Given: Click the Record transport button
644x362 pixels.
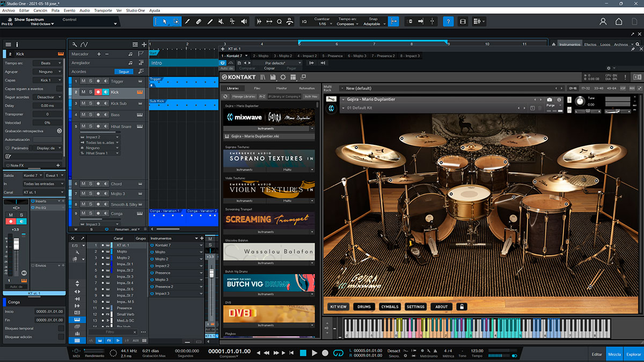Looking at the screenshot, I should pos(325,353).
